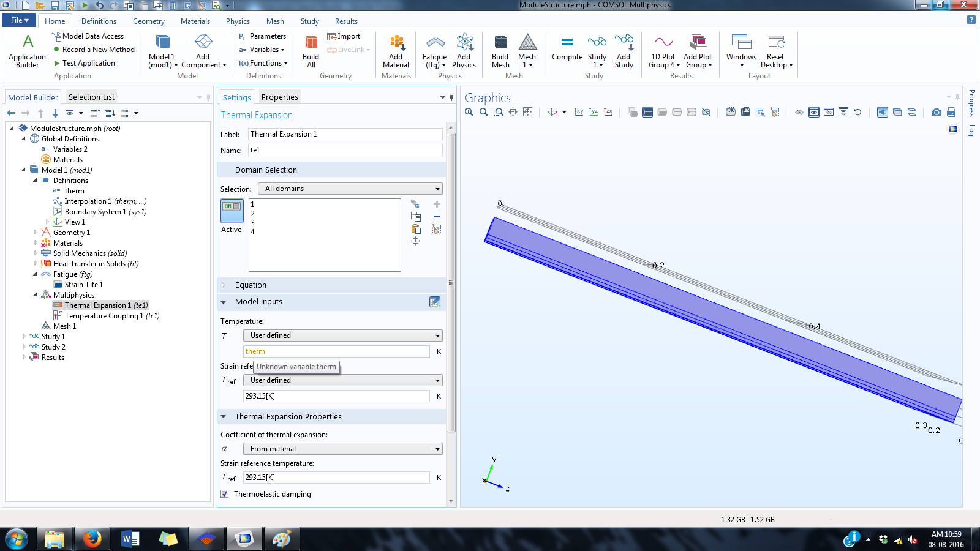Click the temperature therm input field
Image resolution: width=980 pixels, height=551 pixels.
point(336,351)
